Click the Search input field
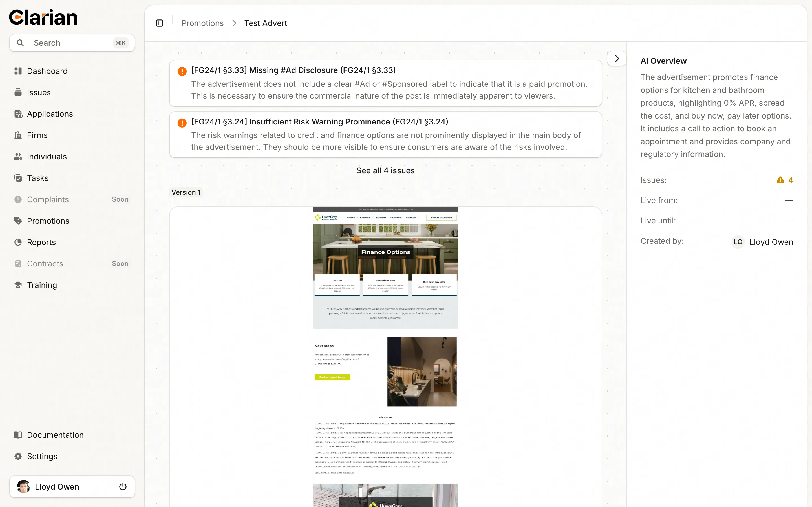This screenshot has height=507, width=812. [x=67, y=43]
